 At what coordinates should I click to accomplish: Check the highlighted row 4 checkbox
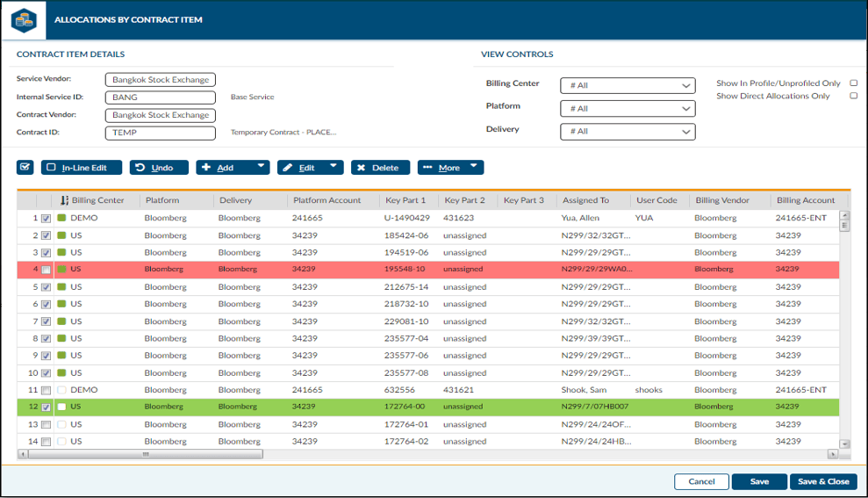pos(46,270)
